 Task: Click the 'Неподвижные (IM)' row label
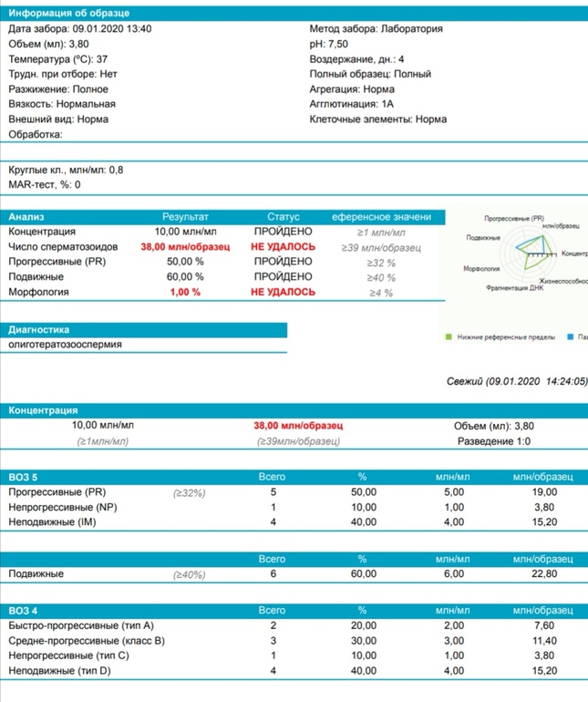click(54, 522)
